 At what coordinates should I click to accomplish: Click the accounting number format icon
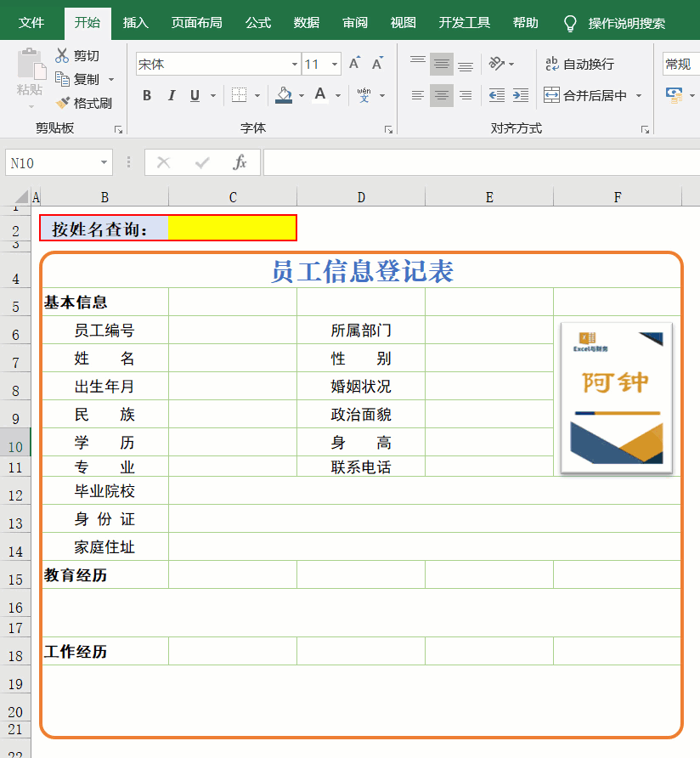[675, 95]
